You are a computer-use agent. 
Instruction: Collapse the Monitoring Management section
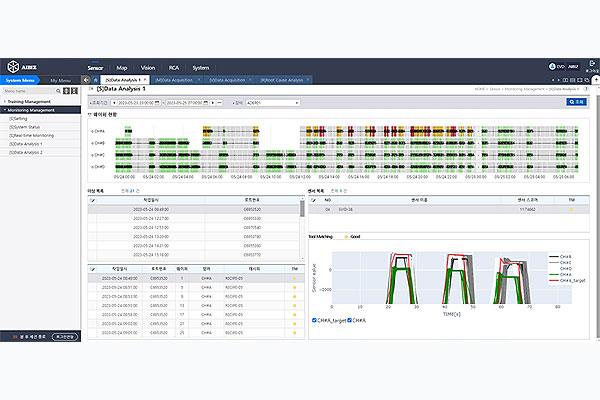click(5, 110)
